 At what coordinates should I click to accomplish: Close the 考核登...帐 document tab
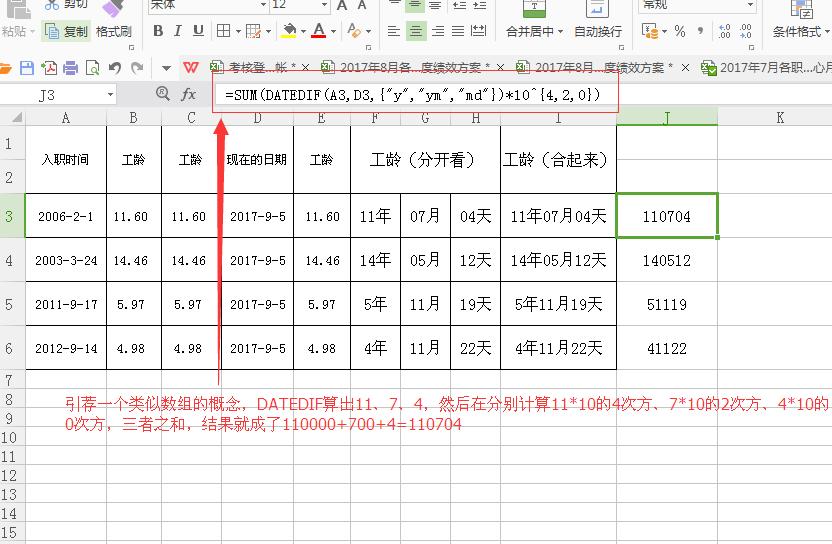point(305,68)
